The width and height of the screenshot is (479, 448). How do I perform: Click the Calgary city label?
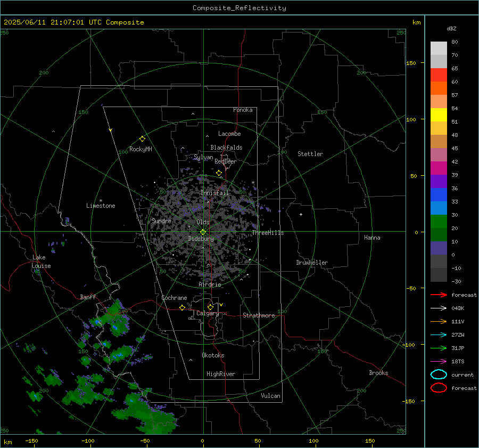click(208, 313)
